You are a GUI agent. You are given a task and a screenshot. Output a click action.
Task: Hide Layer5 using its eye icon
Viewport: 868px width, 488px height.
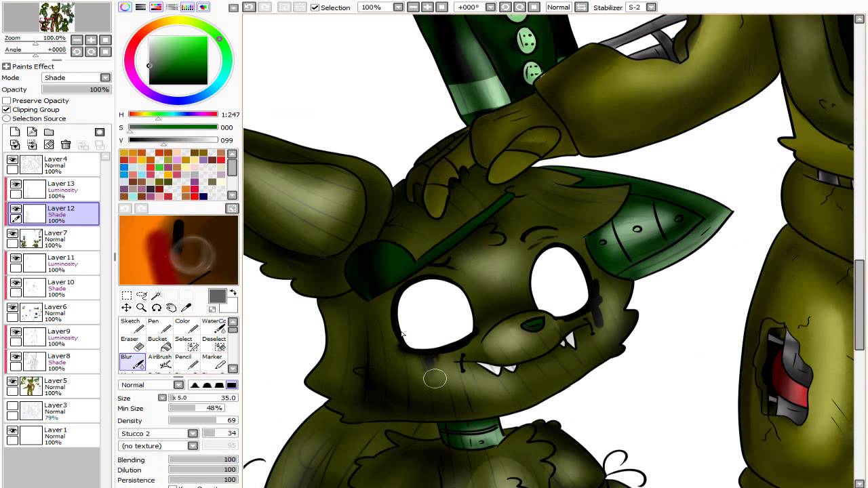pos(12,381)
